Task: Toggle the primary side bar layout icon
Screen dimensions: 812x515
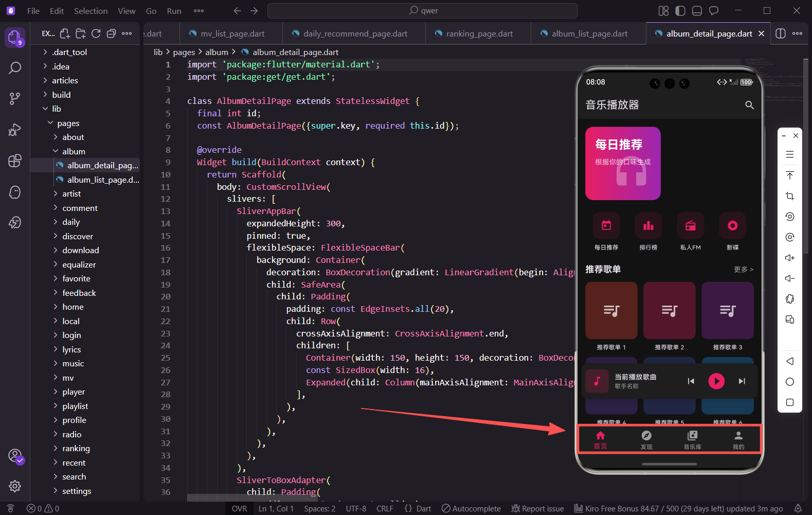Action: coord(680,11)
